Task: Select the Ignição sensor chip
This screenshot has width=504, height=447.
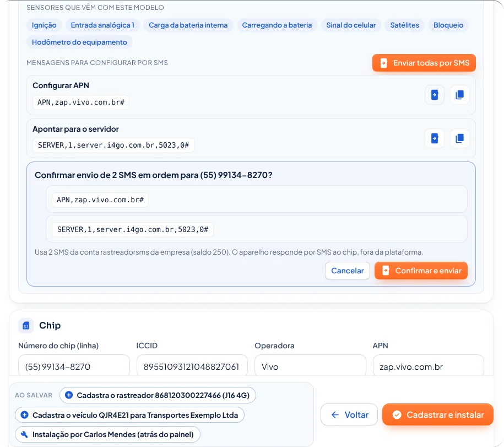Action: tap(44, 25)
